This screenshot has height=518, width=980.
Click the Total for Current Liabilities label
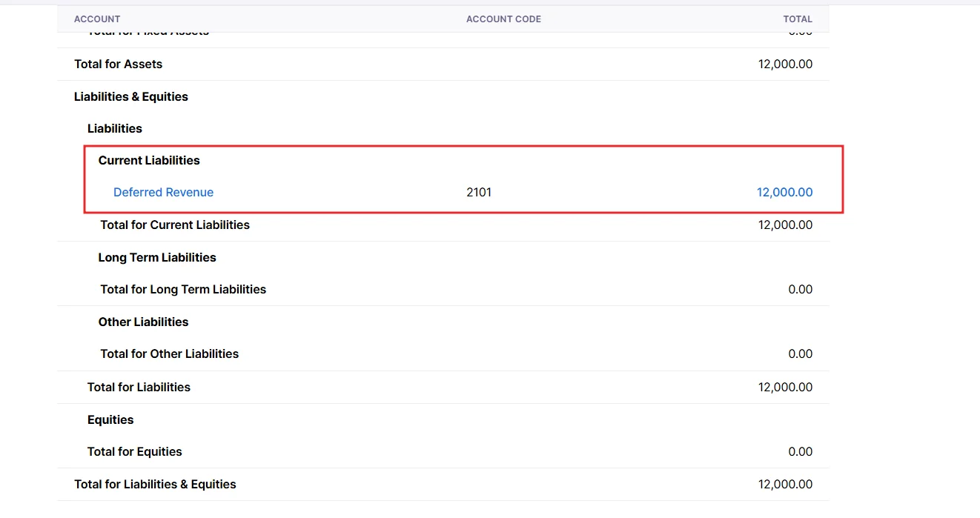[x=175, y=225]
